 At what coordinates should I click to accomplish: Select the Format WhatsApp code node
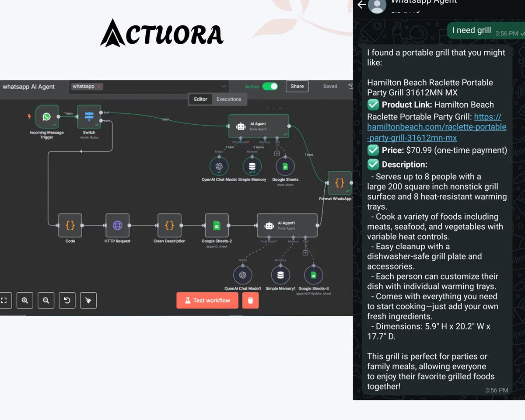tap(339, 183)
